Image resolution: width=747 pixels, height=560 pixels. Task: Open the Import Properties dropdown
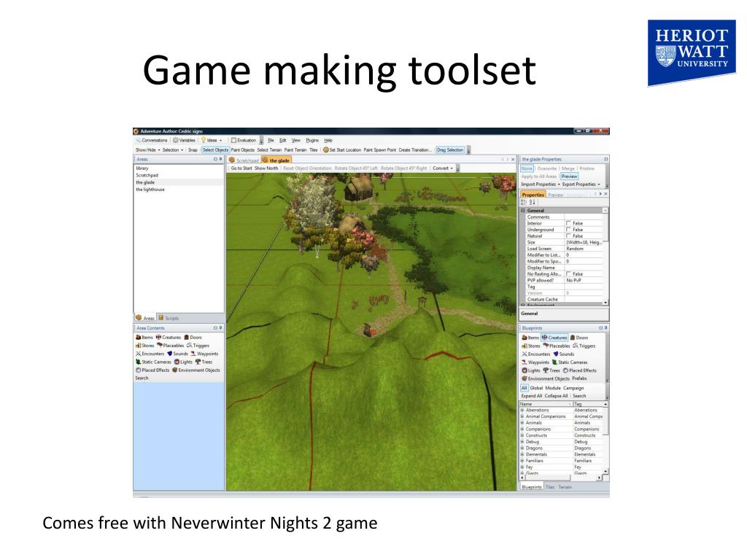(x=541, y=184)
